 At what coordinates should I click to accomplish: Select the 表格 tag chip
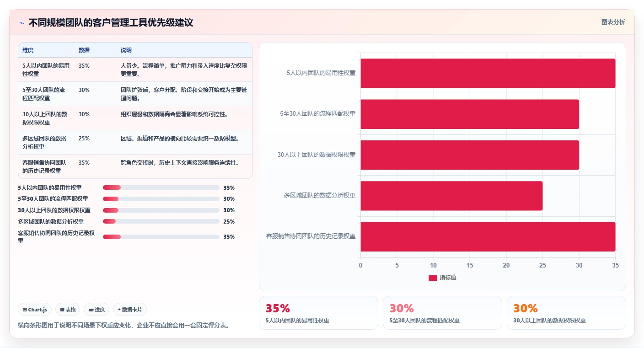pyautogui.click(x=68, y=310)
